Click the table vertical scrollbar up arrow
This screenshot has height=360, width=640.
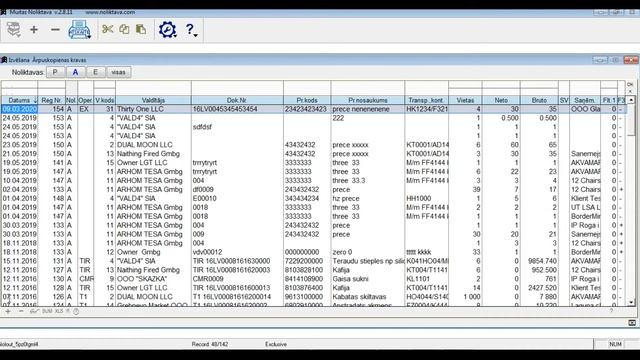tap(631, 100)
